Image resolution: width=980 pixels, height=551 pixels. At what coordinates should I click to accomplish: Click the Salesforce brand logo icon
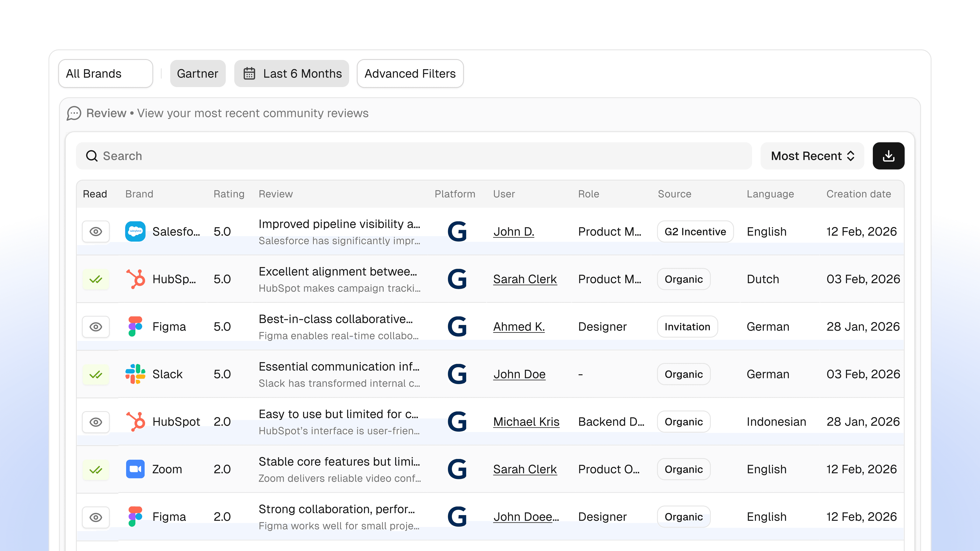[135, 231]
